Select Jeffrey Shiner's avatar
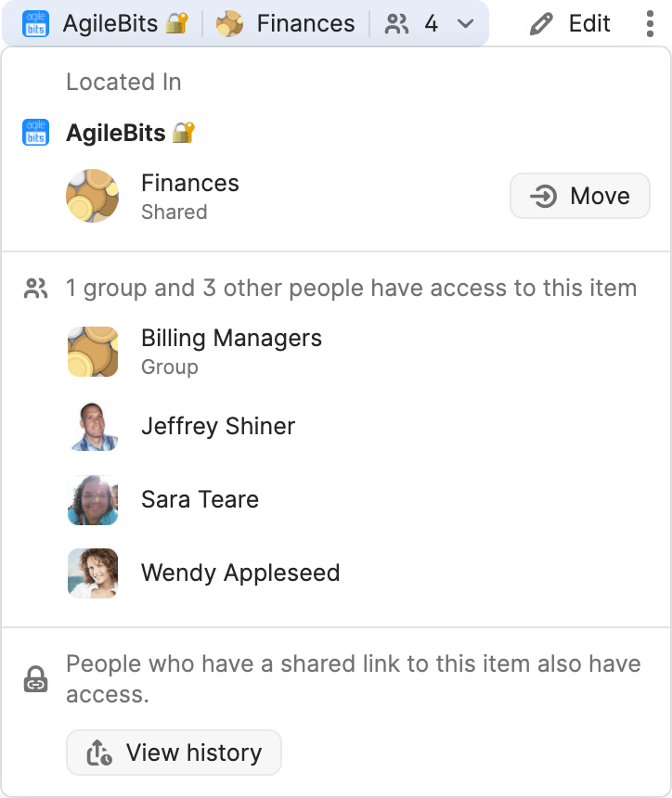Screen dimensions: 672x798 (x=93, y=426)
